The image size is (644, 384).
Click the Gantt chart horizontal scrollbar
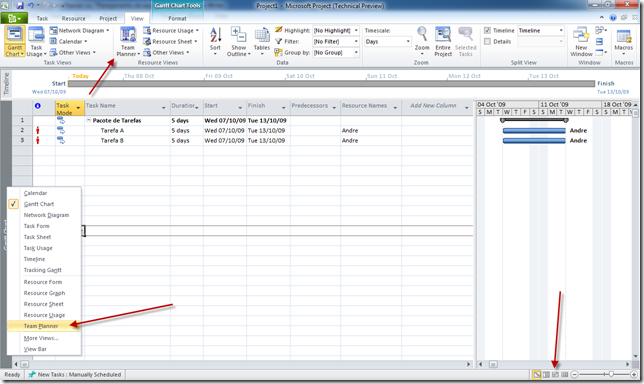(554, 364)
